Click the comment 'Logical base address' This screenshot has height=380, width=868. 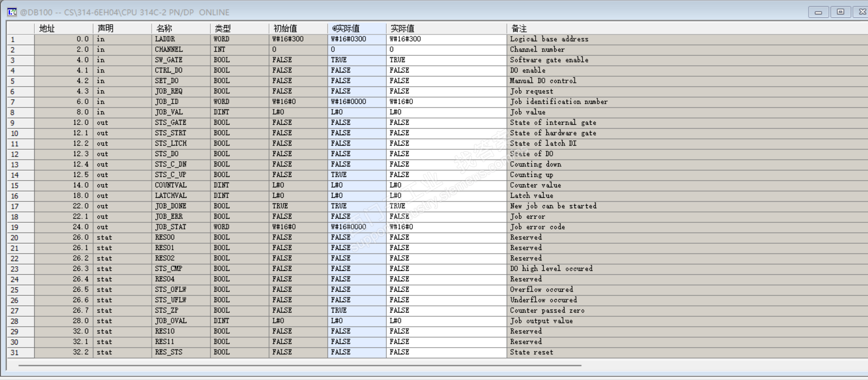click(549, 39)
